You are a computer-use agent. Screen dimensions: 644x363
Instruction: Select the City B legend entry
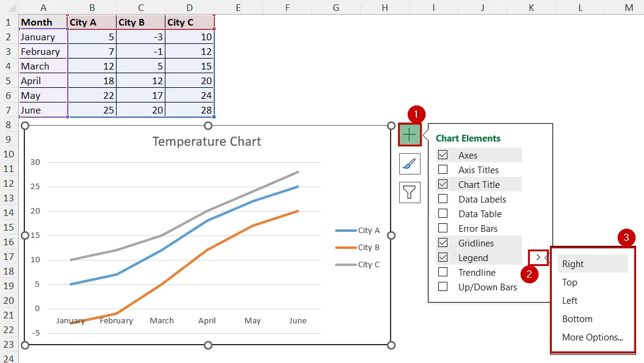(357, 247)
